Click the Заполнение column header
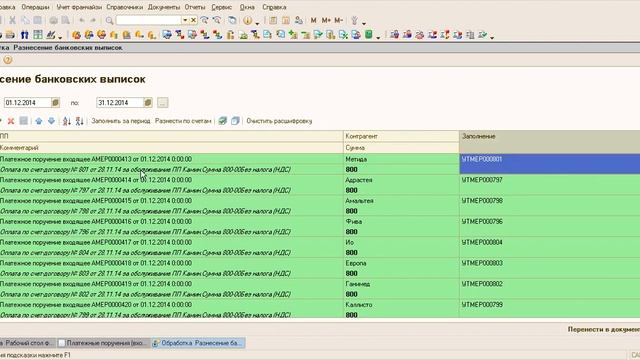This screenshot has height=360, width=640. tap(549, 142)
